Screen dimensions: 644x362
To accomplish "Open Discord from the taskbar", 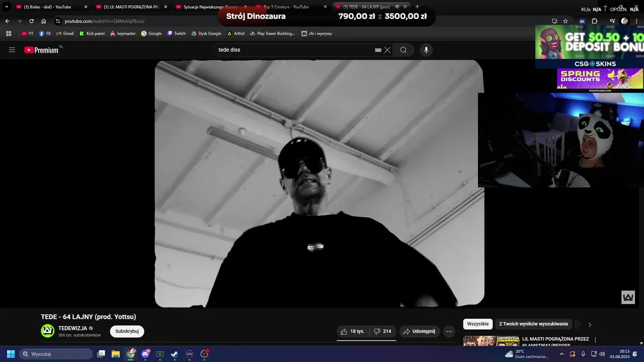I will (x=145, y=354).
